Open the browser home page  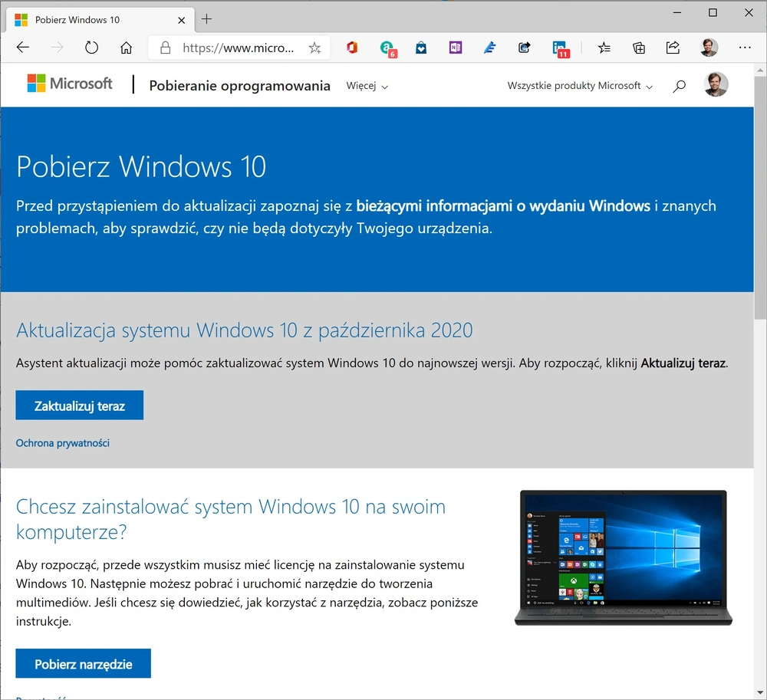(127, 48)
